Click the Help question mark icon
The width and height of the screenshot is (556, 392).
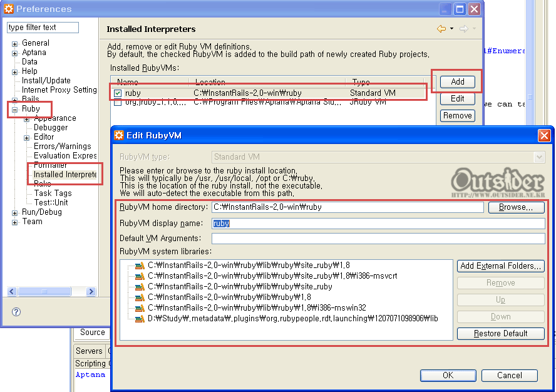(16, 312)
